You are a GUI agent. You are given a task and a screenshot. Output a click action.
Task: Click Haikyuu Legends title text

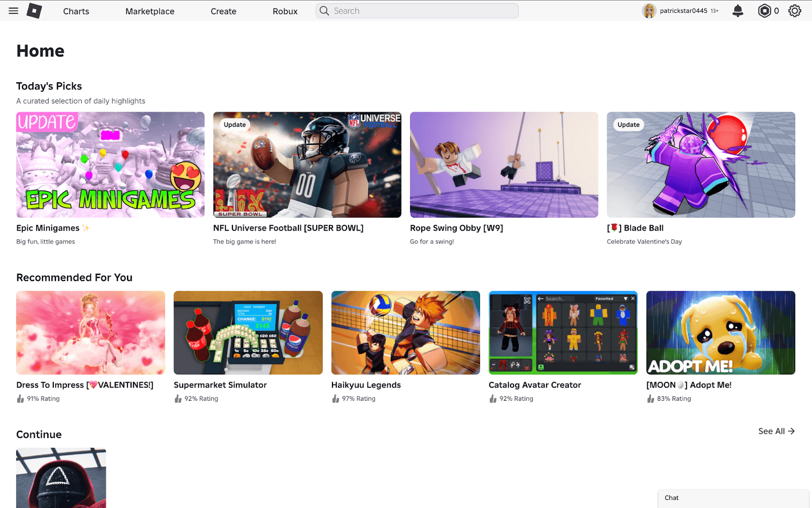pos(366,385)
